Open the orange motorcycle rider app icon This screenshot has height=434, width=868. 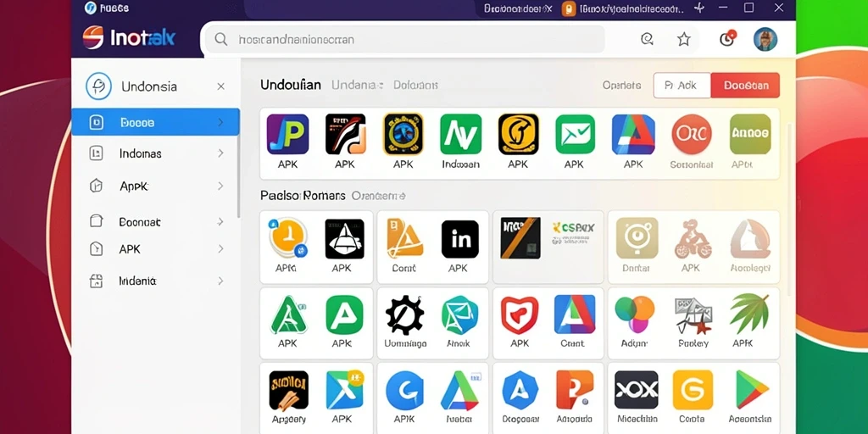693,238
